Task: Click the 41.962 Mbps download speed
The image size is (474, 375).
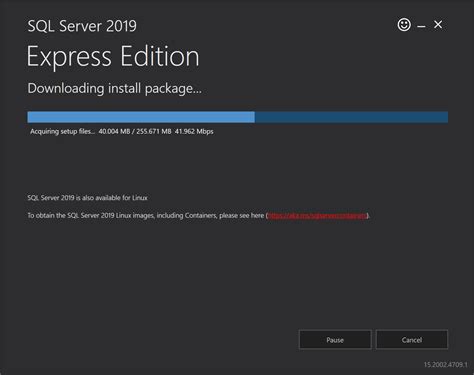Action: (194, 131)
